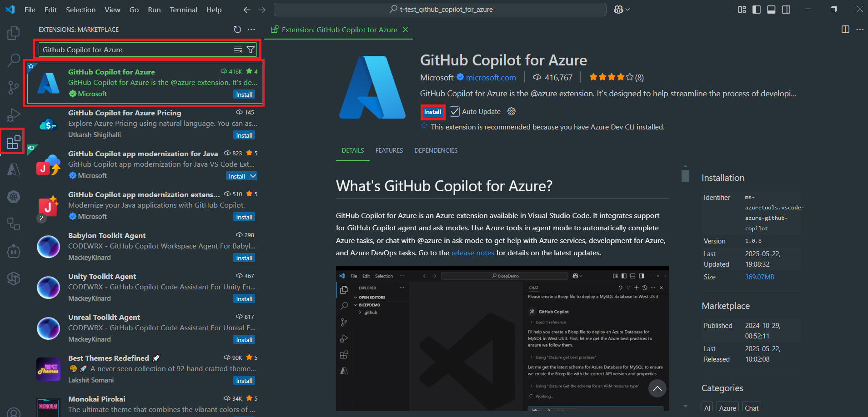868x417 pixels.
Task: Clear the extension search using the clear icon
Action: pos(238,50)
